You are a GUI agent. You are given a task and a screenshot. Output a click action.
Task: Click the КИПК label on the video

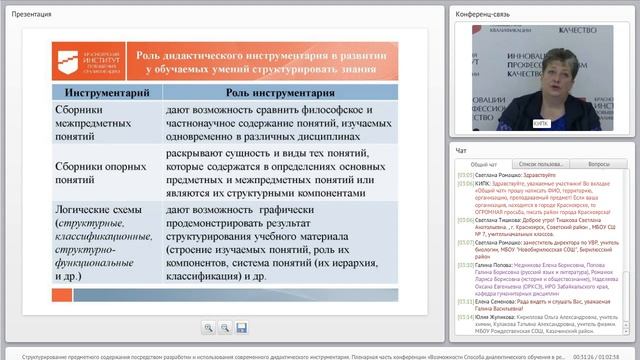(x=541, y=124)
